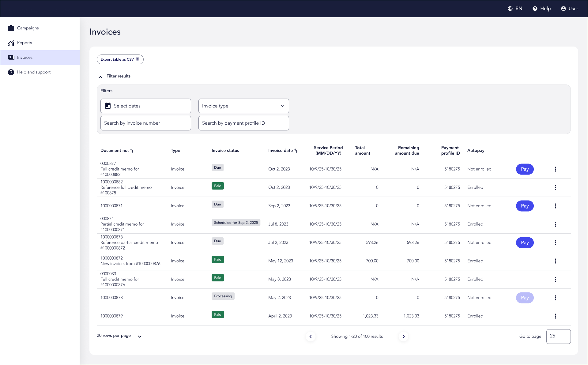The width and height of the screenshot is (588, 365).
Task: Sort table by Document no. column
Action: pos(132,151)
